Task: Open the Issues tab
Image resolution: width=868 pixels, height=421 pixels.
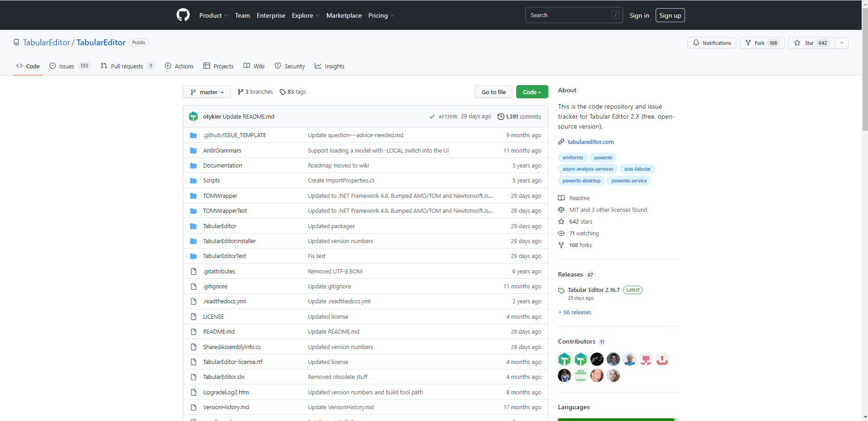Action: (70, 66)
